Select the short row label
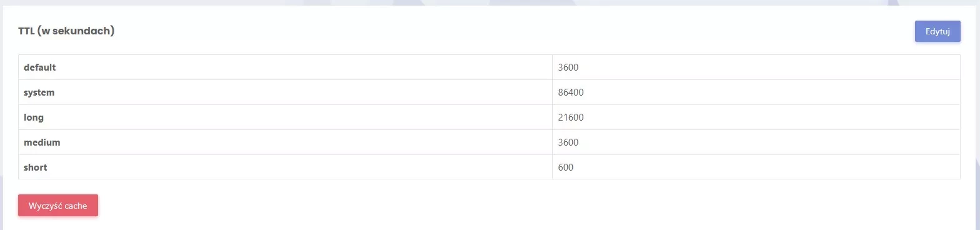This screenshot has height=230, width=980. (x=36, y=167)
